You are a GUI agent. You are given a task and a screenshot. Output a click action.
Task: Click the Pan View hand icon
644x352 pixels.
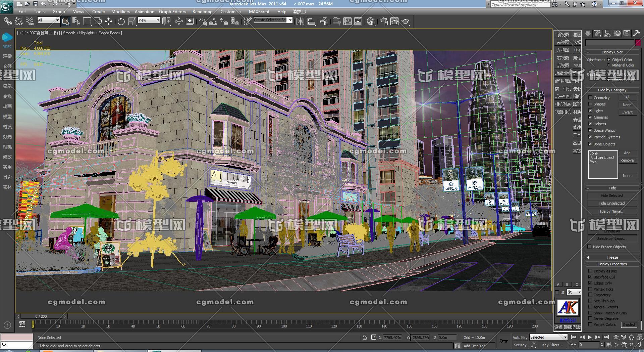point(624,345)
